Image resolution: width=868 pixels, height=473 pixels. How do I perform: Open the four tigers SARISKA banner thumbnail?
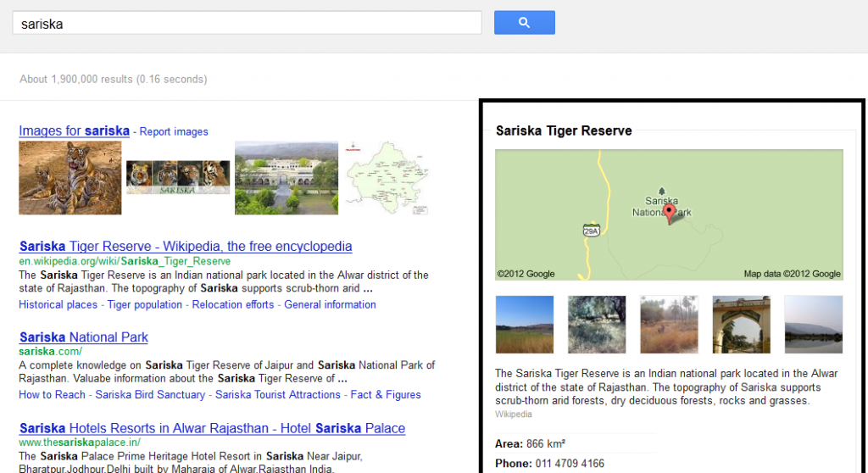(x=178, y=177)
